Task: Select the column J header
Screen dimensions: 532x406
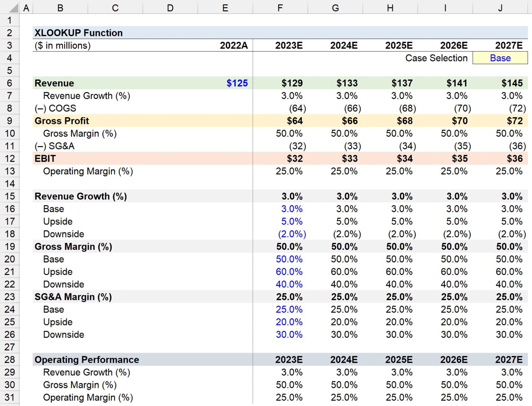Action: [x=500, y=7]
